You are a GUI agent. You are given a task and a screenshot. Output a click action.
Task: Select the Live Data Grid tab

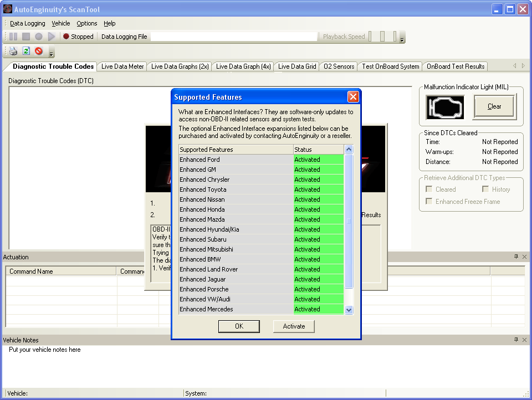[x=297, y=66]
